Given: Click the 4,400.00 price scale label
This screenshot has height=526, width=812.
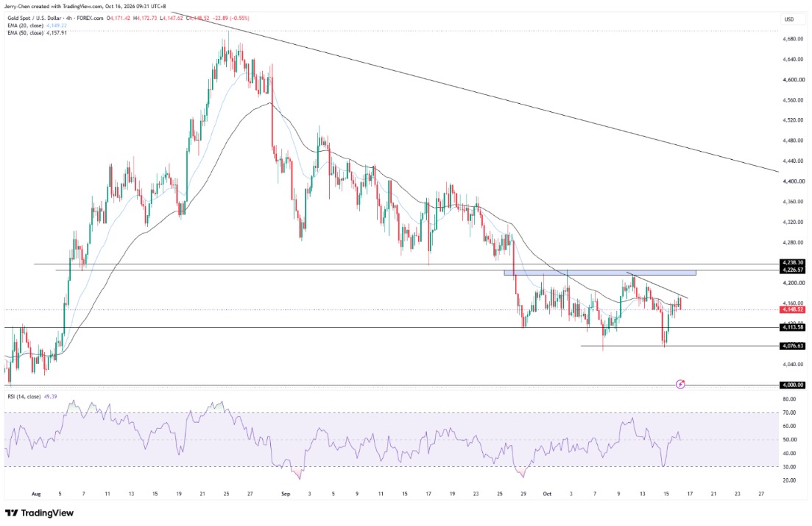Looking at the screenshot, I should point(794,181).
